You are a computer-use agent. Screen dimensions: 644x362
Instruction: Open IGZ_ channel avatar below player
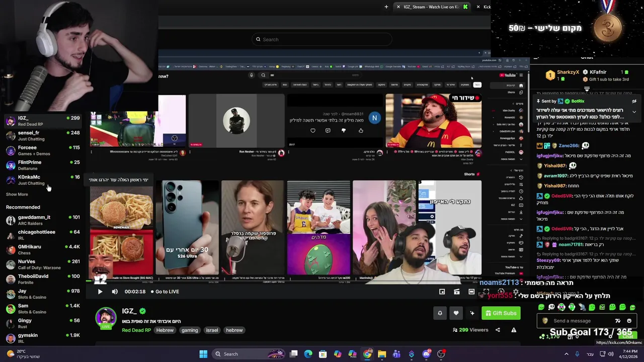106,318
